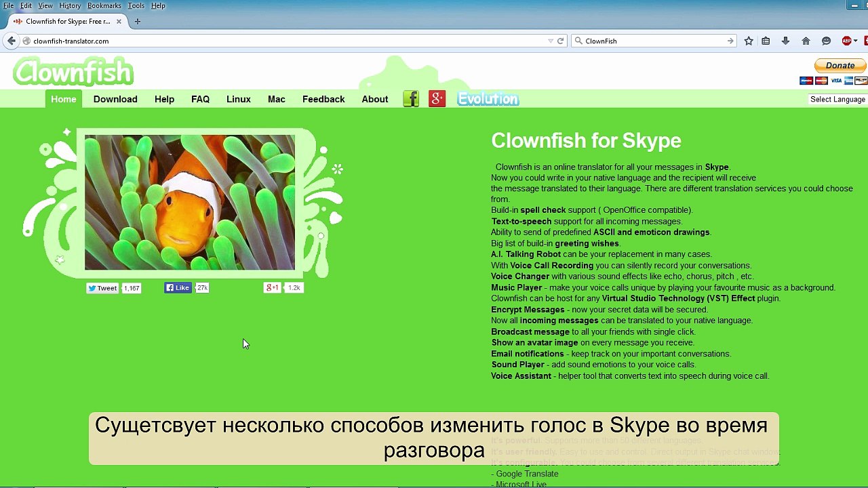Go to the Download page
This screenshot has width=868, height=488.
click(x=115, y=99)
